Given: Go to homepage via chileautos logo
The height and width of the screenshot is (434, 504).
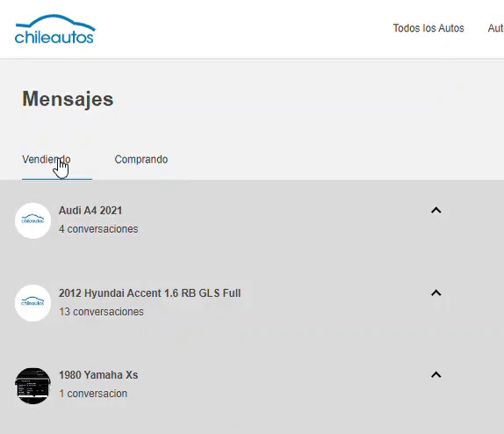Looking at the screenshot, I should coord(55,29).
